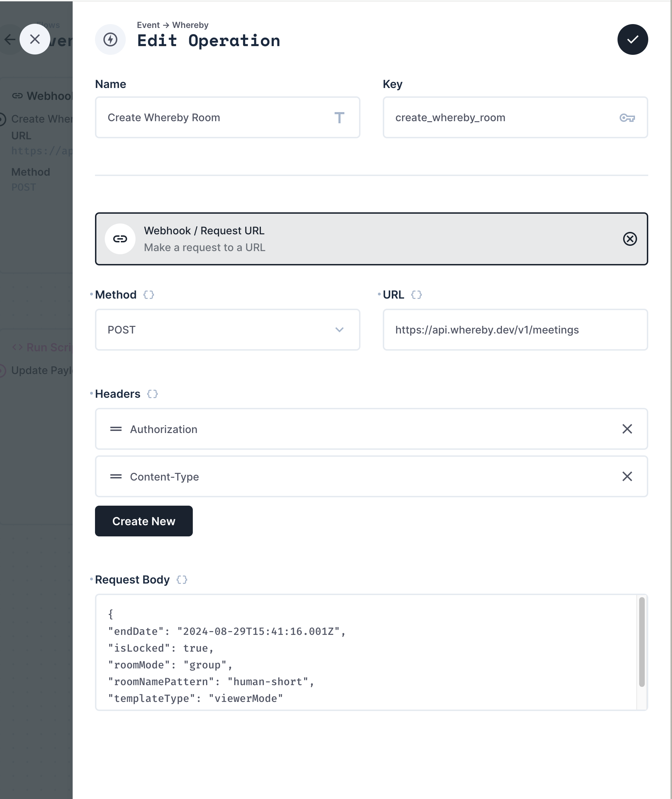Click the drag handle of the Authorization header

pyautogui.click(x=116, y=429)
